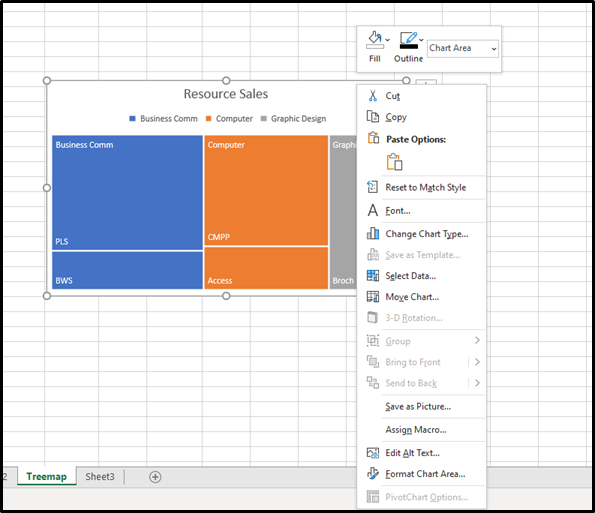The height and width of the screenshot is (513, 595).
Task: Click the Send to Back icon
Action: point(373,382)
